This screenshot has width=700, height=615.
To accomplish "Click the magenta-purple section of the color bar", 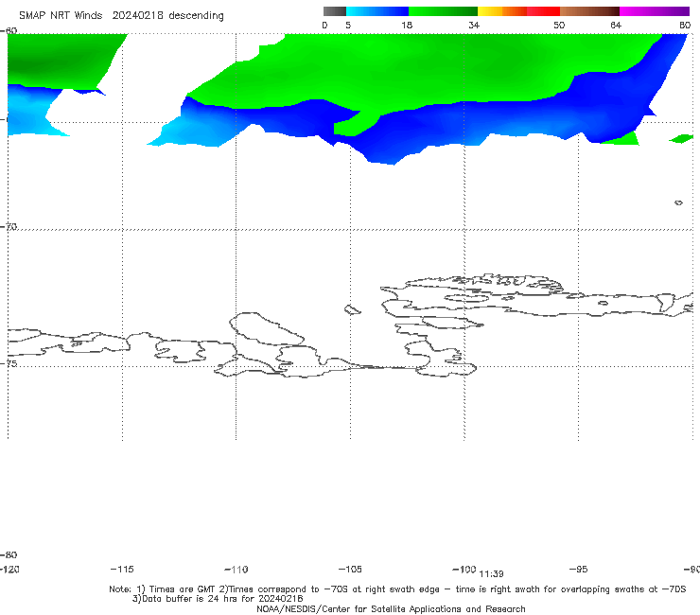I will (x=655, y=11).
